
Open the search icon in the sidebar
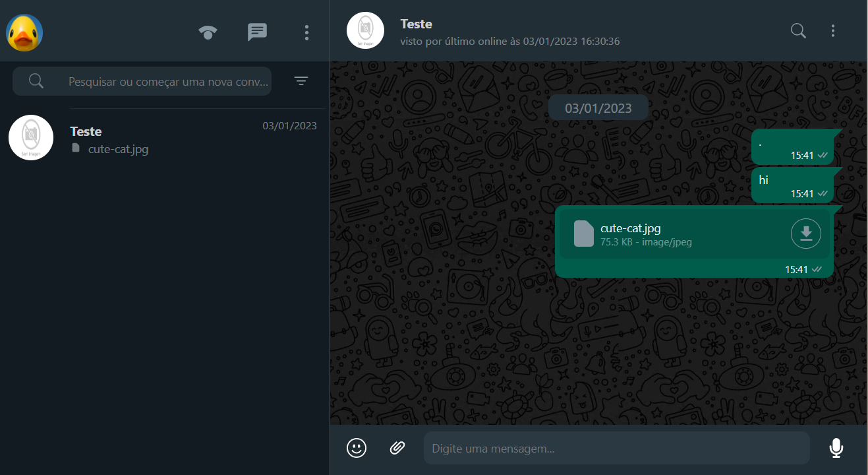click(36, 80)
